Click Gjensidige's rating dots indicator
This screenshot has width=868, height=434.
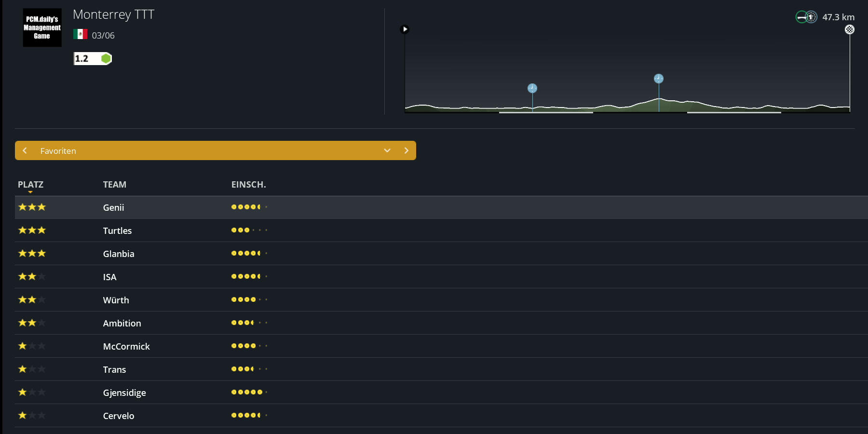[x=249, y=393]
